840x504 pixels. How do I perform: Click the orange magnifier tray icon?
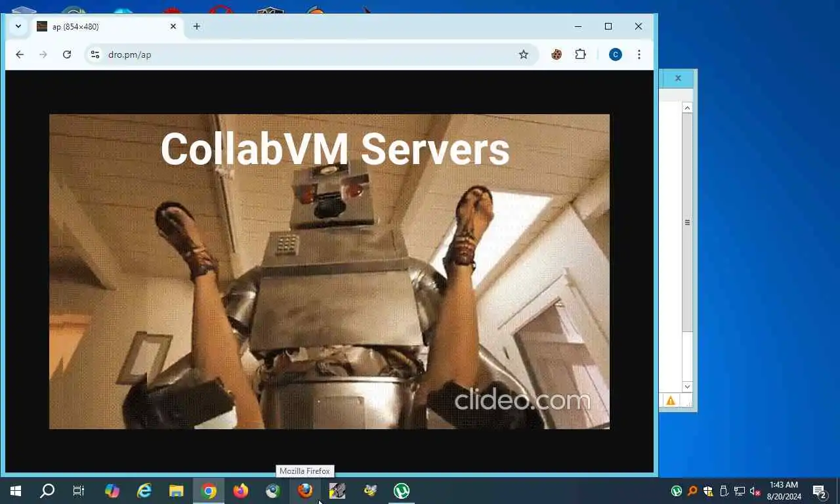[692, 491]
